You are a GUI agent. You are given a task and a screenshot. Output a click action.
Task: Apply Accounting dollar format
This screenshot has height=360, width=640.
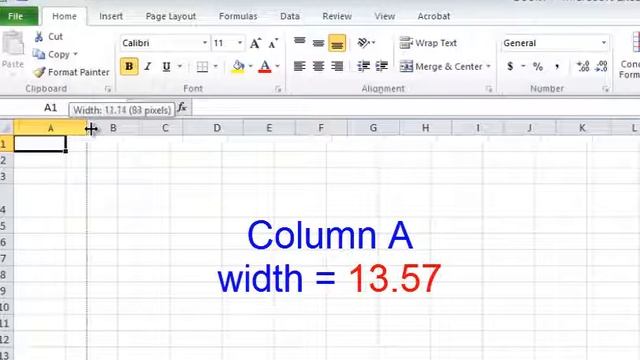pyautogui.click(x=510, y=66)
